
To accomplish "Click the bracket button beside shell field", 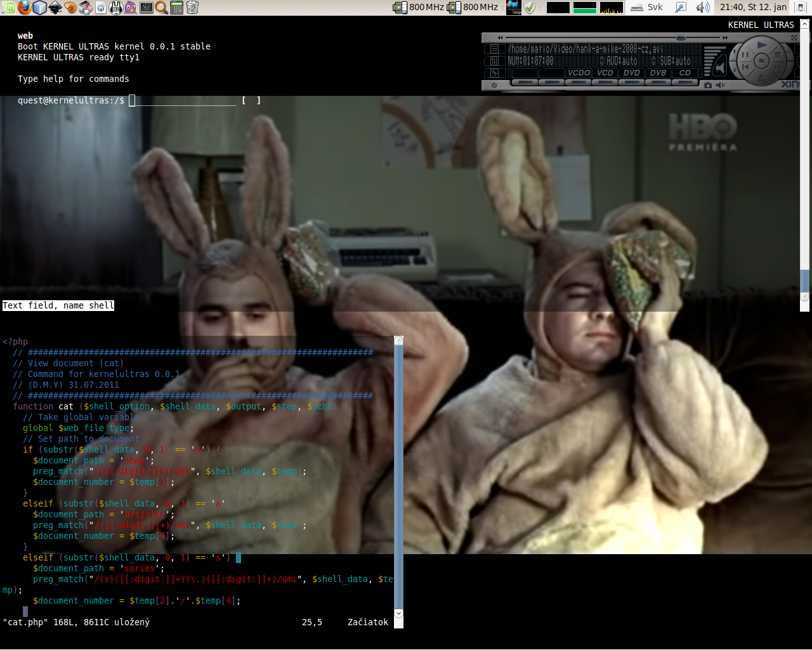I will 251,100.
